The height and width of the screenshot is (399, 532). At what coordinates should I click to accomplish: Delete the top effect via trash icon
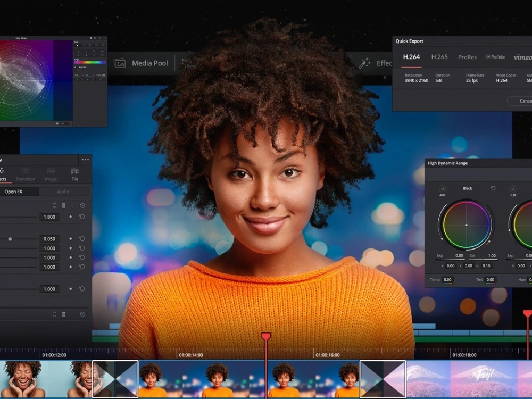tap(64, 205)
